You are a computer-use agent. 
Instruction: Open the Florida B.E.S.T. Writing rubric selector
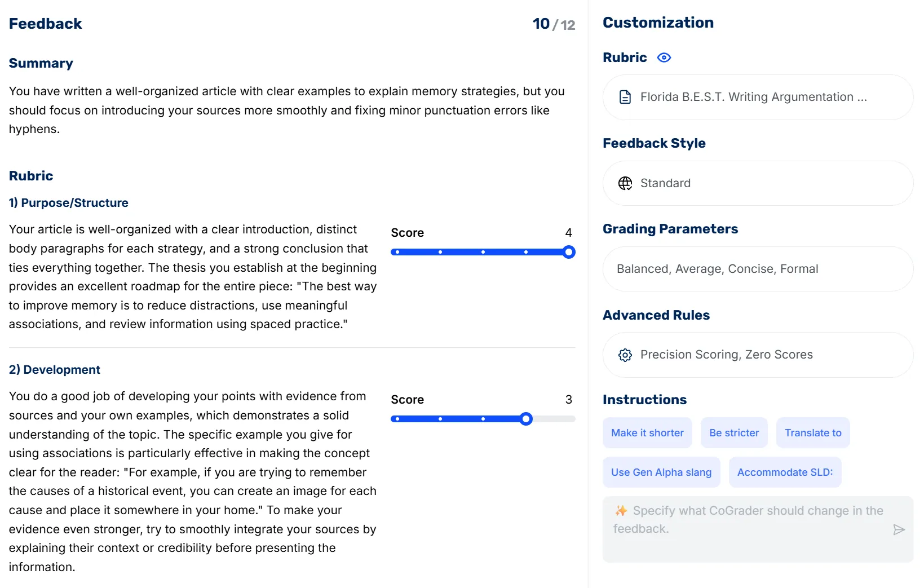(757, 97)
